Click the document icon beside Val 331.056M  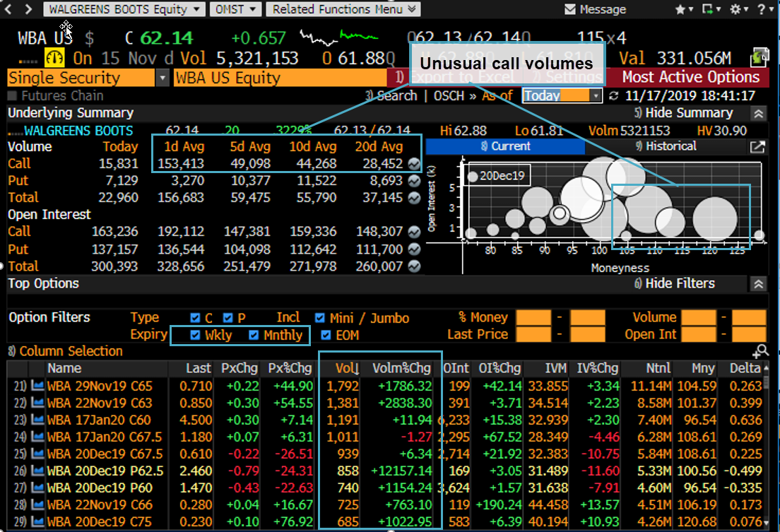click(759, 57)
